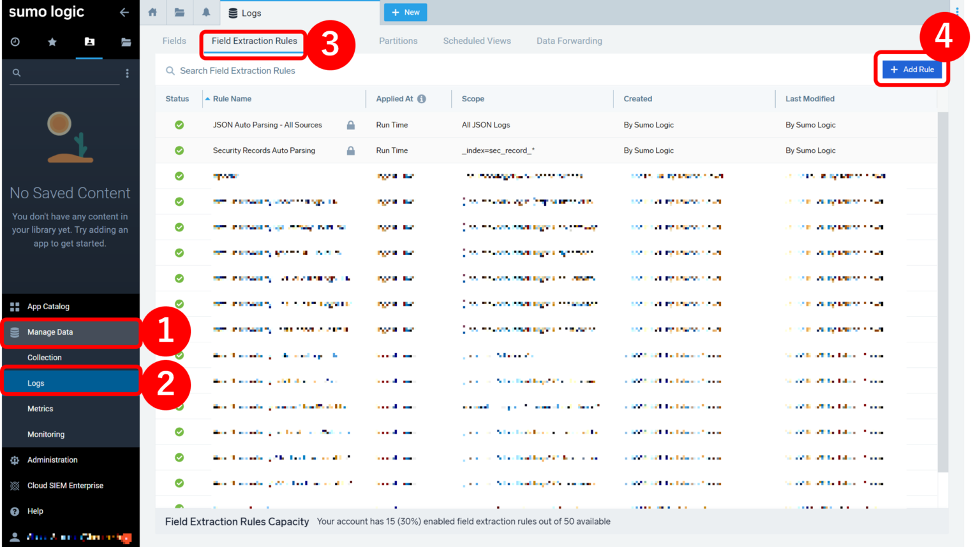The image size is (980, 547).
Task: Click the sort arrow on Rule Name column
Action: [x=207, y=99]
